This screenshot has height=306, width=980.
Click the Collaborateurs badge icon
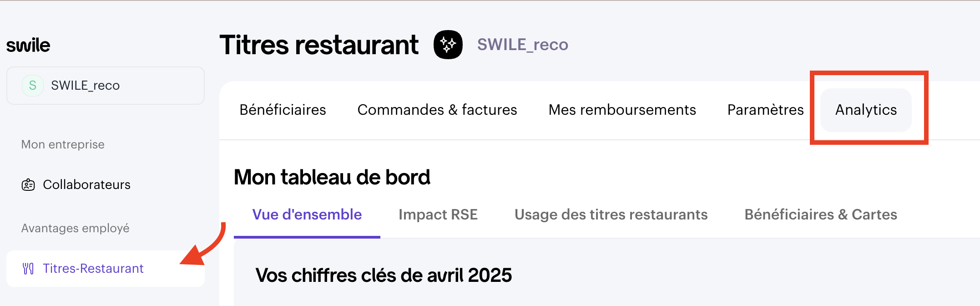coord(28,185)
